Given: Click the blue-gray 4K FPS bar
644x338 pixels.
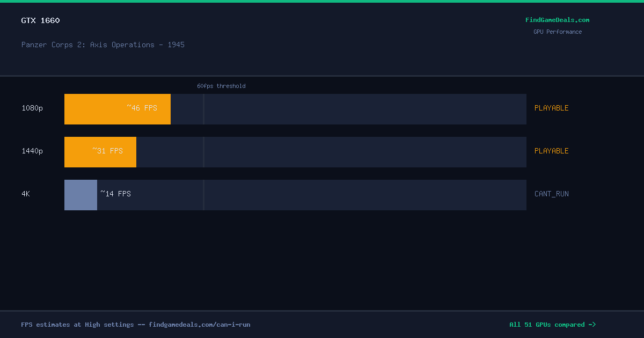Looking at the screenshot, I should tap(80, 195).
